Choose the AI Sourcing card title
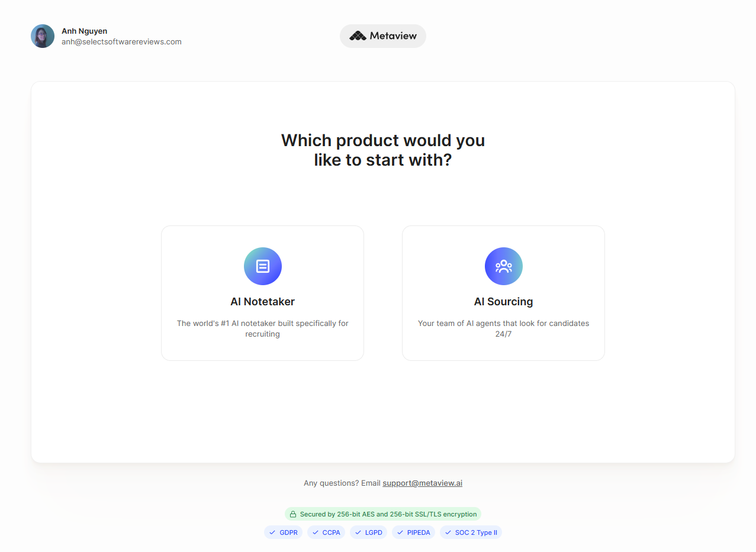The width and height of the screenshot is (756, 552). pos(504,302)
